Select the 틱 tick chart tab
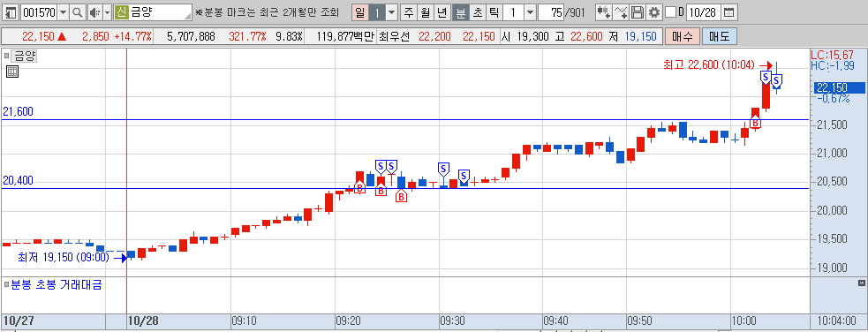 click(x=494, y=12)
